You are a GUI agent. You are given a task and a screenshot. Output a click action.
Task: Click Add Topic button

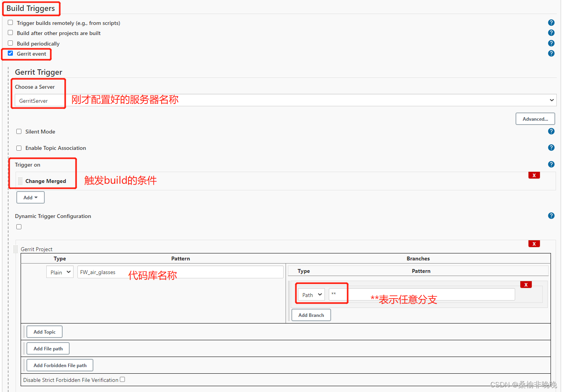(x=44, y=332)
